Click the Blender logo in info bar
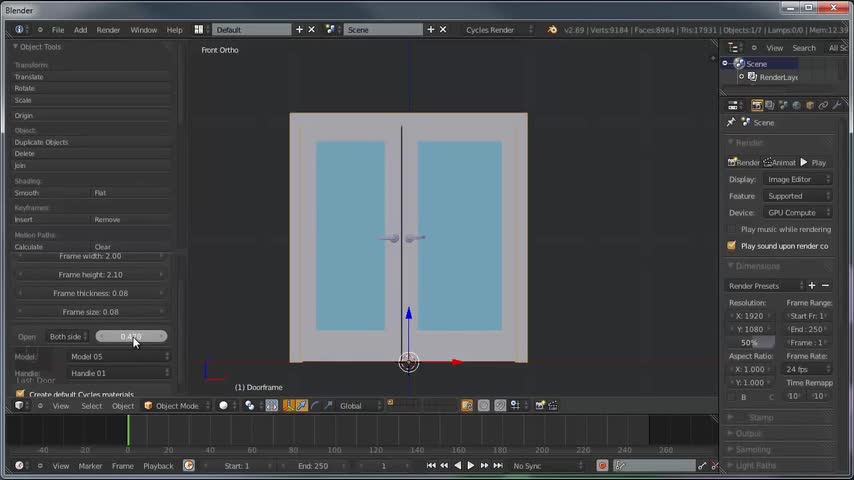The width and height of the screenshot is (854, 480). pos(552,29)
